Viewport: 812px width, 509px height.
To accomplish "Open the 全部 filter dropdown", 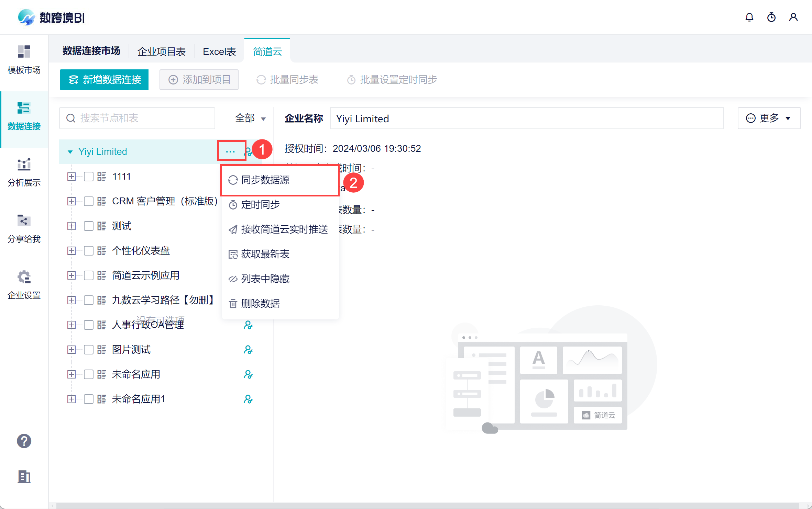I will tap(250, 118).
